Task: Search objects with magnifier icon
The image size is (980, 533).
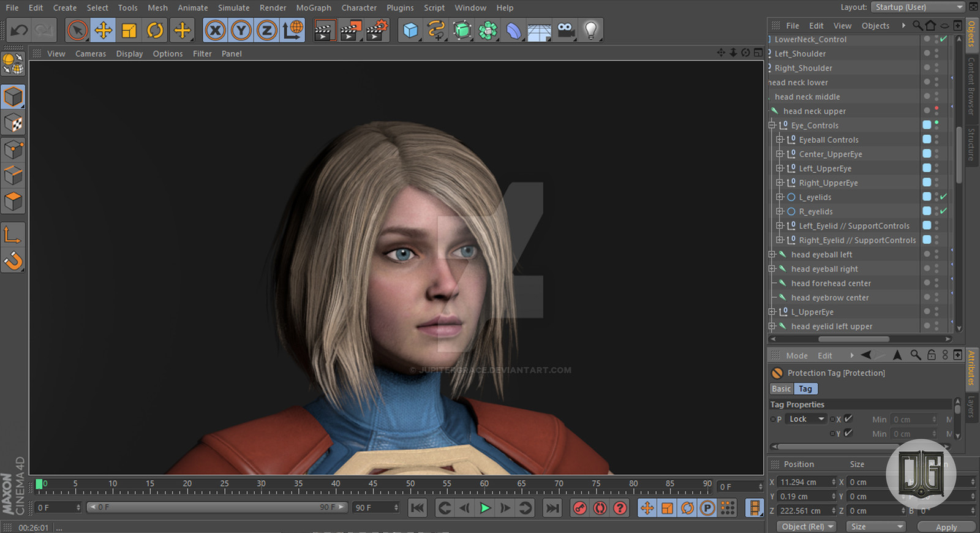Action: tap(917, 25)
